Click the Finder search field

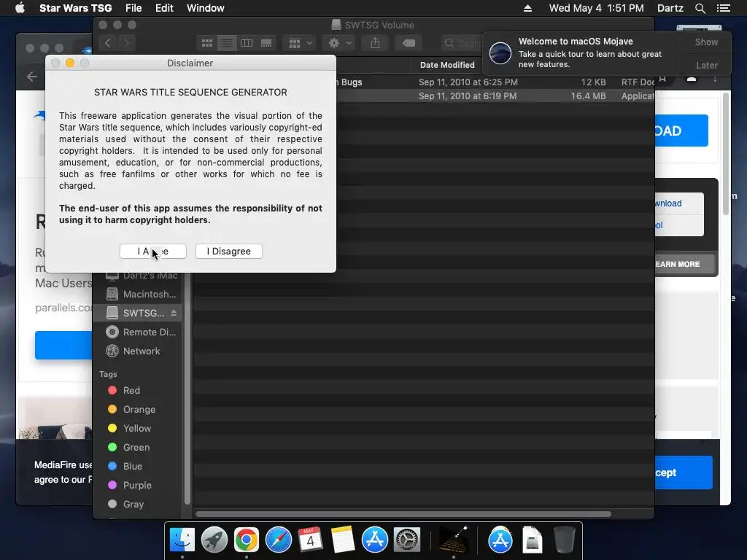(x=461, y=43)
